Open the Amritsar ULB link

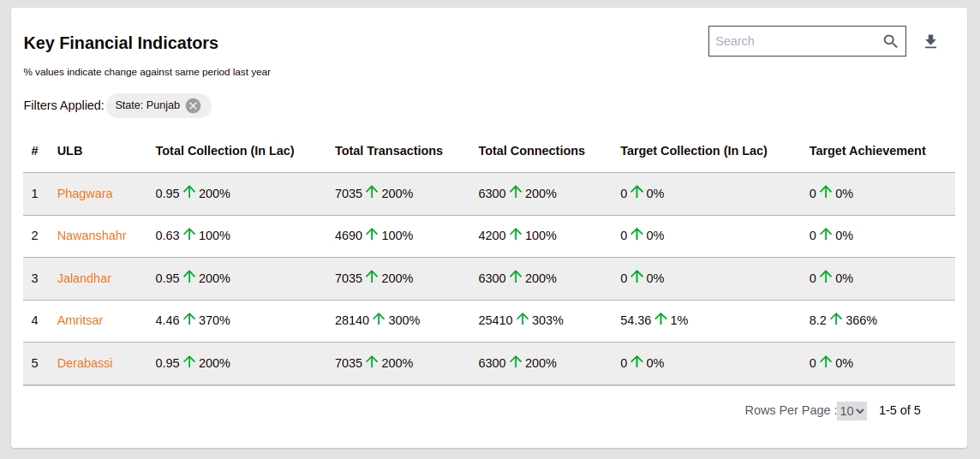pos(80,320)
